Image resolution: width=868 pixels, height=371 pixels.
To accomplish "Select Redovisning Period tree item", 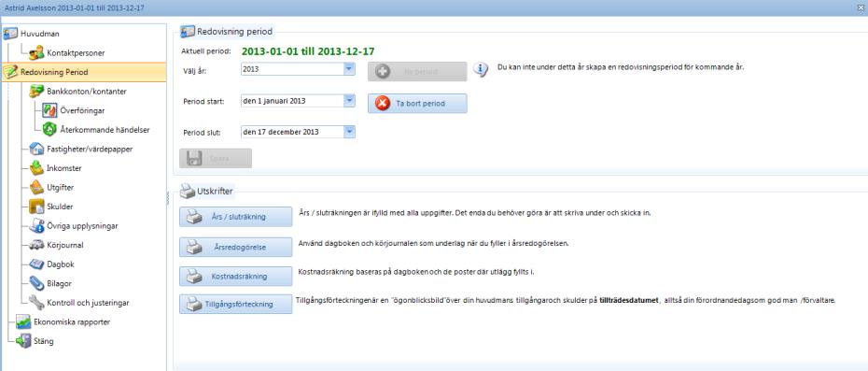I will coord(84,72).
